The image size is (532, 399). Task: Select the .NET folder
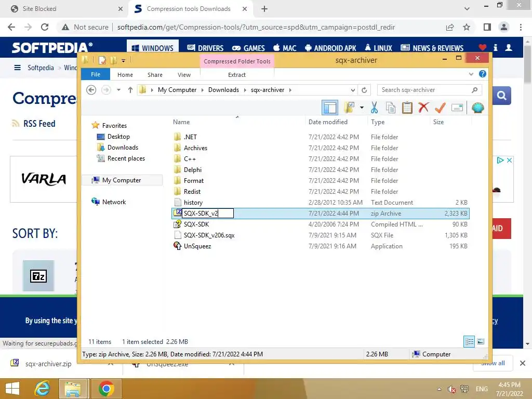coord(321,137)
